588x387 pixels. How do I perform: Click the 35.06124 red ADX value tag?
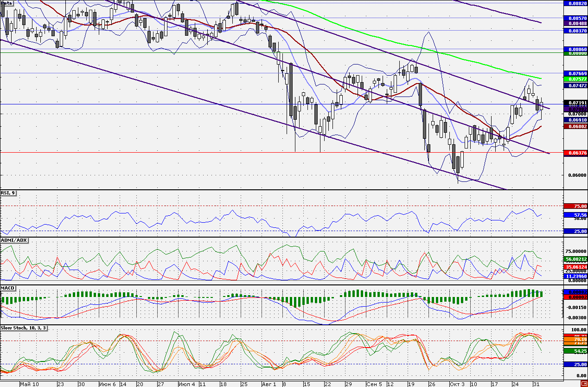(x=575, y=267)
